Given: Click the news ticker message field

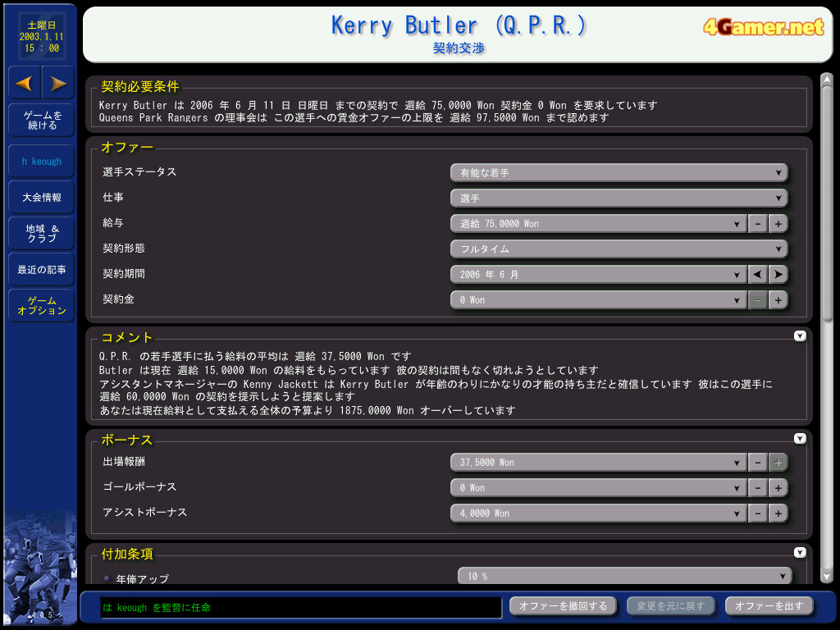Looking at the screenshot, I should coord(301,608).
